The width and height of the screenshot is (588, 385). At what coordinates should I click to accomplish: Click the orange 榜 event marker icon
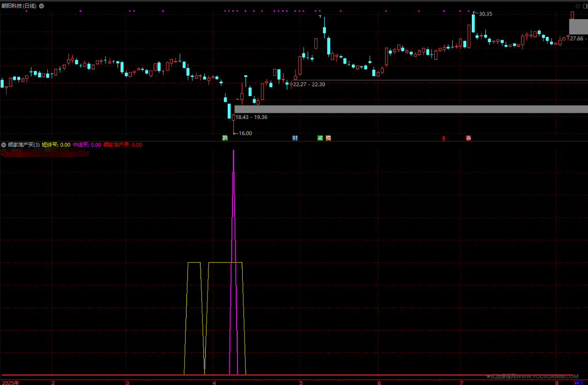pos(328,138)
